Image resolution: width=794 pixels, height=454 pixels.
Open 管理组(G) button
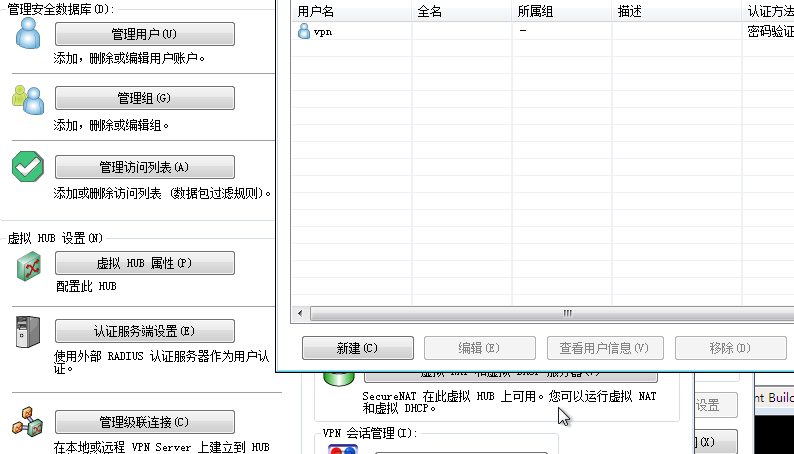[x=145, y=98]
